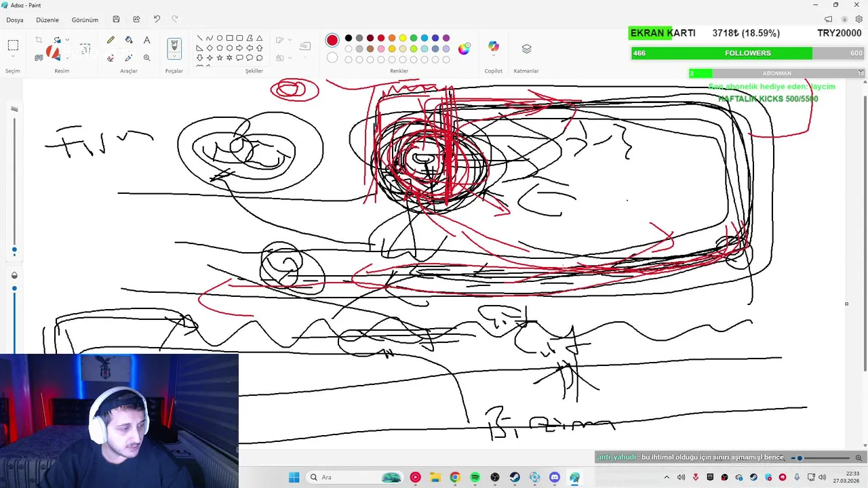The width and height of the screenshot is (868, 488).
Task: Click the zoom in magnifier button
Action: (x=859, y=457)
